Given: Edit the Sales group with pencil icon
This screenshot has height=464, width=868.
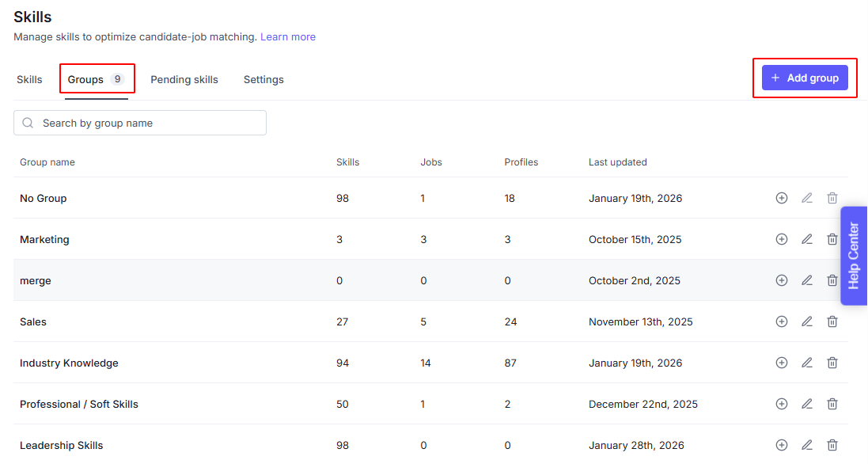Looking at the screenshot, I should 807,321.
